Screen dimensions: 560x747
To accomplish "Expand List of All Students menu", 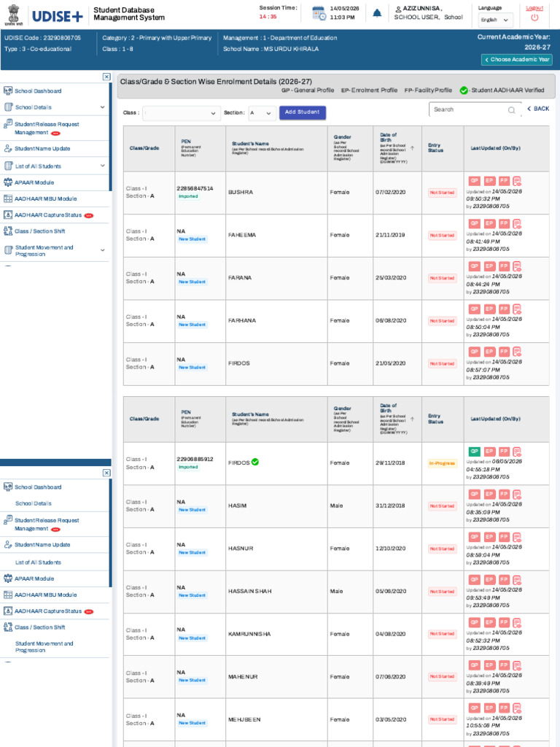I will point(55,166).
